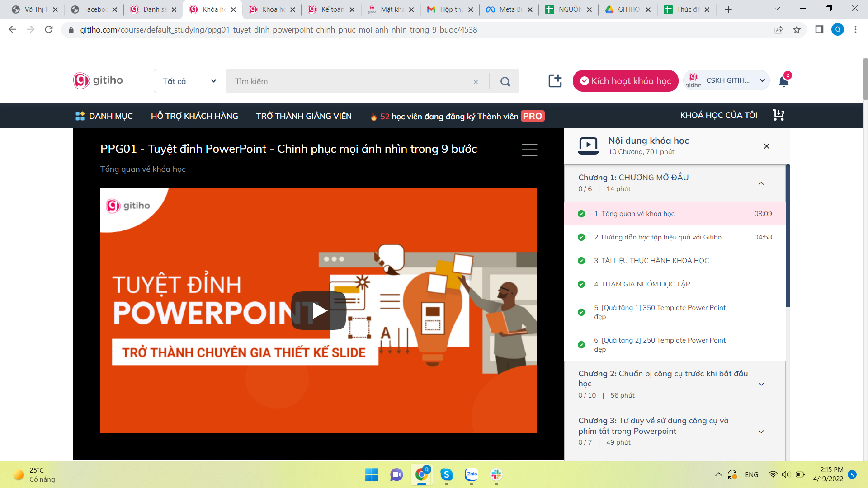The image size is (868, 488).
Task: Switch to the Kế toán tab
Action: point(331,9)
